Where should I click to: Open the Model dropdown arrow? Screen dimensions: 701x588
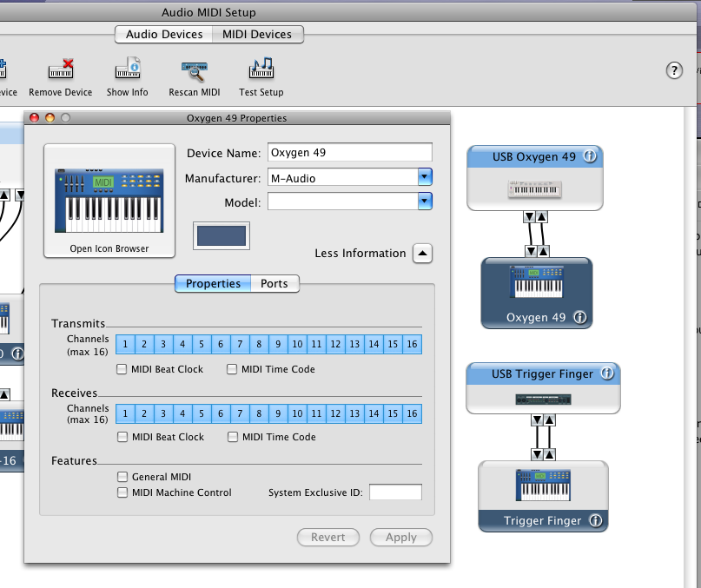pyautogui.click(x=425, y=202)
